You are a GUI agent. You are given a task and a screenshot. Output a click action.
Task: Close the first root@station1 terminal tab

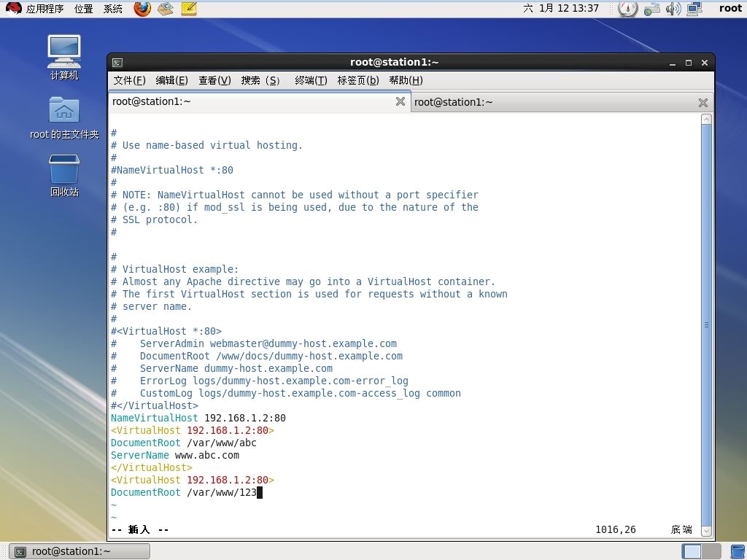point(400,102)
